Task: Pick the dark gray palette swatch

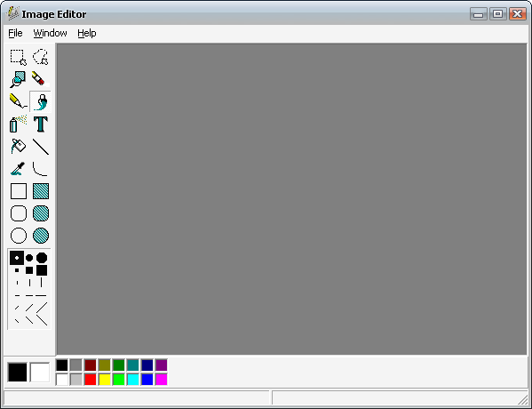Action: (x=76, y=365)
